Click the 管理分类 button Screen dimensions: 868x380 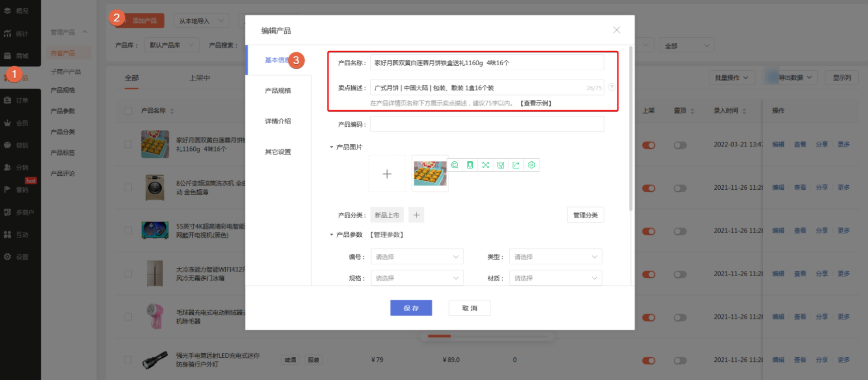tap(585, 215)
